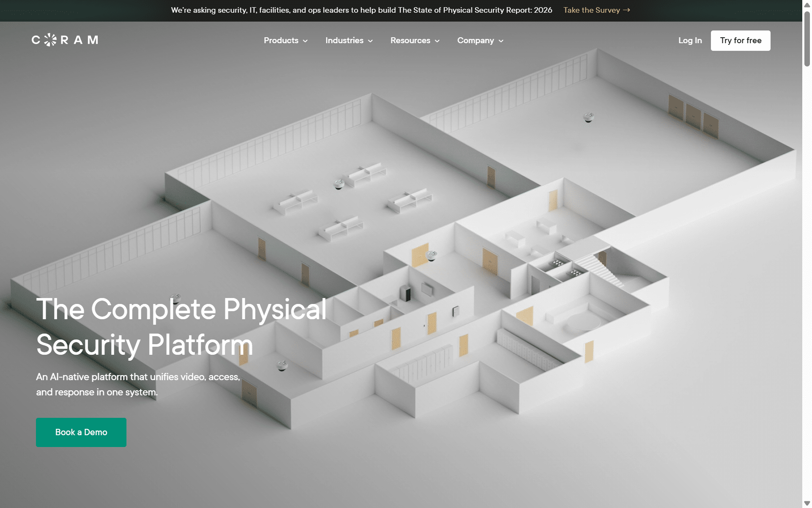Image resolution: width=812 pixels, height=508 pixels.
Task: Click the Book a Demo button
Action: (81, 432)
